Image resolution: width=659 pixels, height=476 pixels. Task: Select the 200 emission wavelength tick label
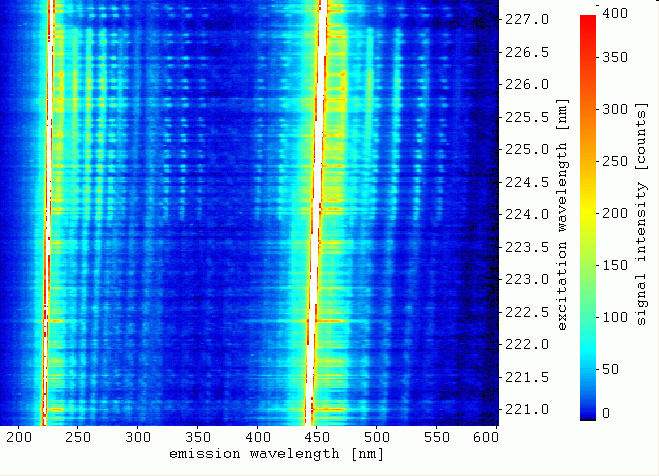coord(19,437)
